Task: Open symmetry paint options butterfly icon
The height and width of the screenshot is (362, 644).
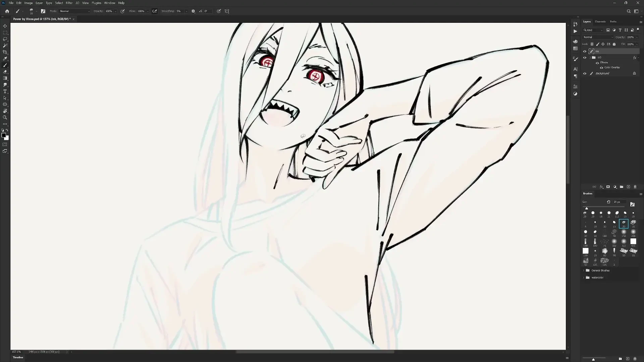Action: click(x=227, y=11)
